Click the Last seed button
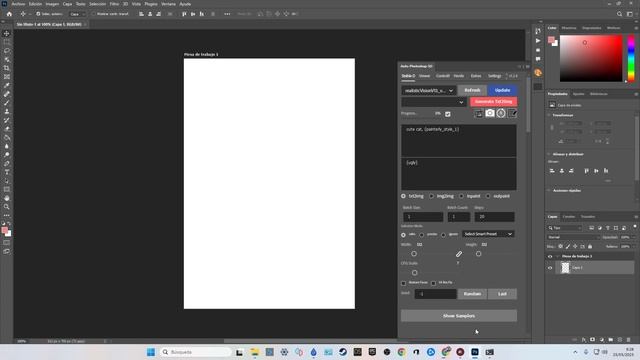Image resolution: width=640 pixels, height=360 pixels. (502, 294)
